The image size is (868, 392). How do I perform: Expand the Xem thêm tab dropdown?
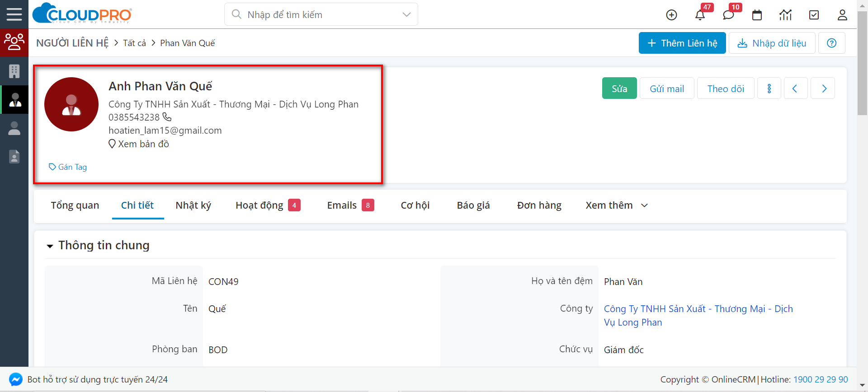pos(617,205)
